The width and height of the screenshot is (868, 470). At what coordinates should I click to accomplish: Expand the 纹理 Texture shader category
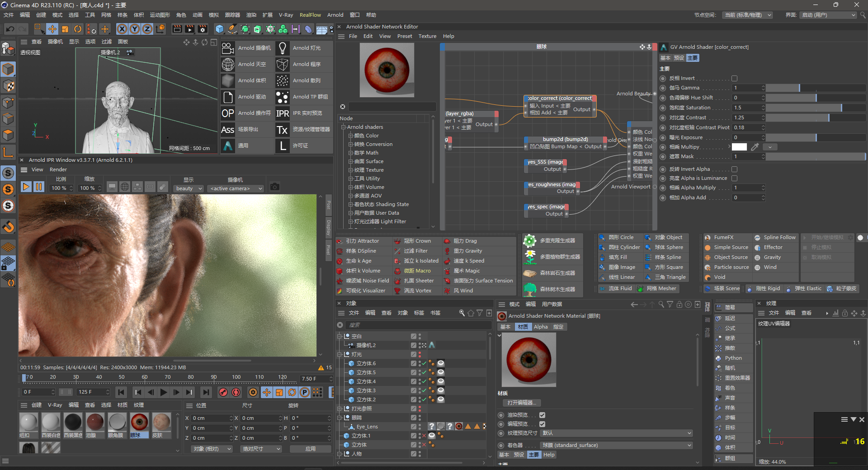click(350, 170)
